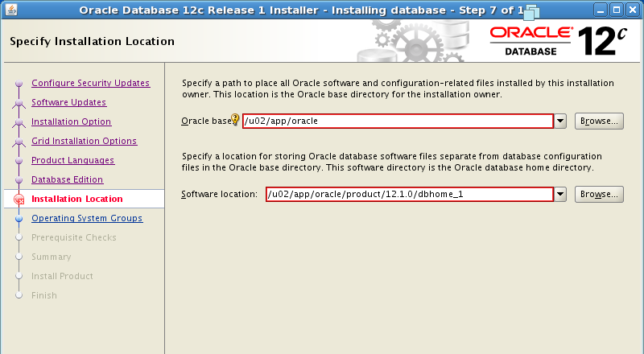644x354 pixels.
Task: Open the Software location dropdown arrow
Action: (x=560, y=194)
